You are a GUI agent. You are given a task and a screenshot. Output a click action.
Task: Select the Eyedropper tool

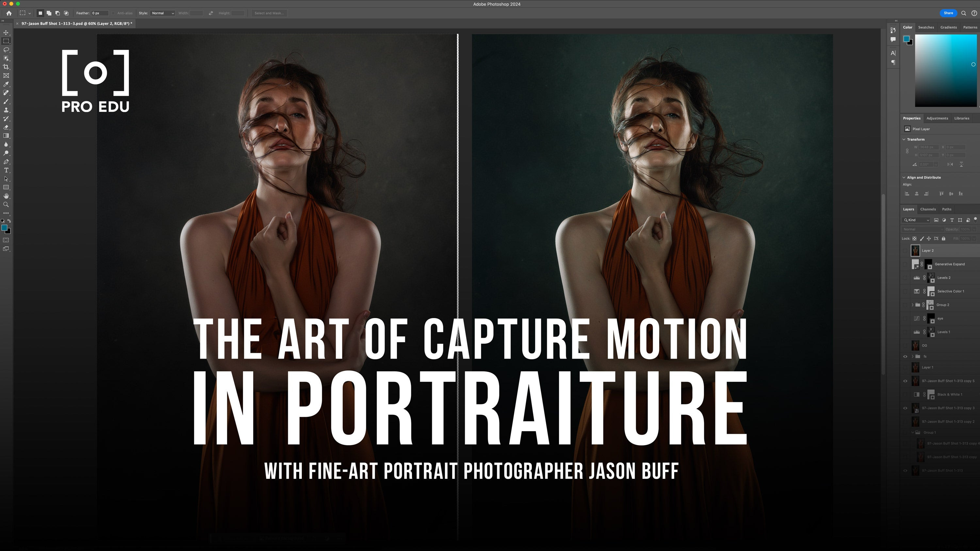click(6, 84)
